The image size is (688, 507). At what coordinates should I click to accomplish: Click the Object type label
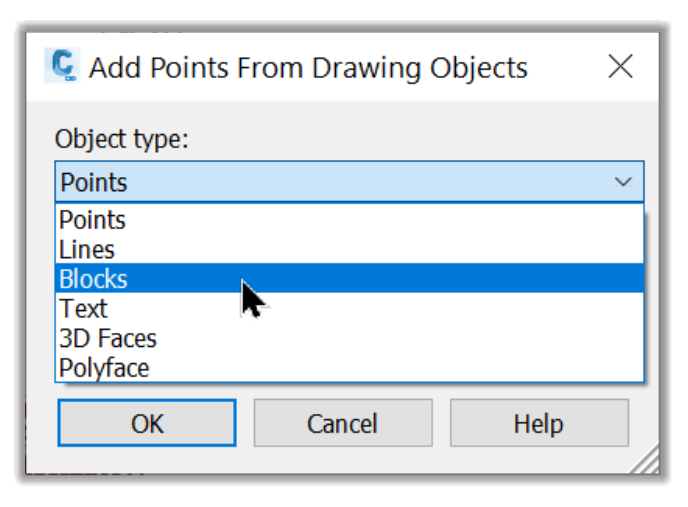[122, 139]
